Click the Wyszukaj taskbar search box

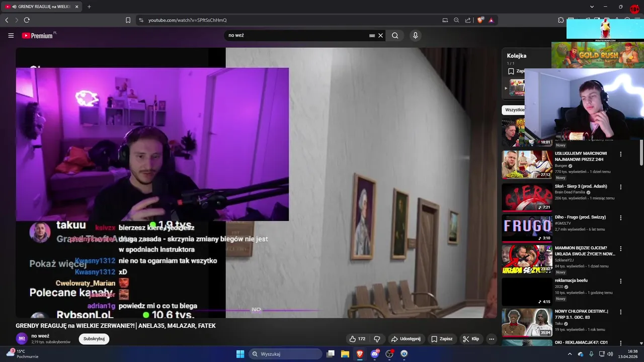[x=285, y=354]
